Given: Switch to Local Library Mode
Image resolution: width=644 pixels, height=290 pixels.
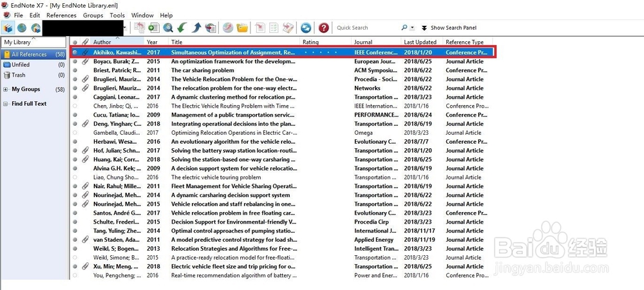Looking at the screenshot, I should [x=8, y=28].
